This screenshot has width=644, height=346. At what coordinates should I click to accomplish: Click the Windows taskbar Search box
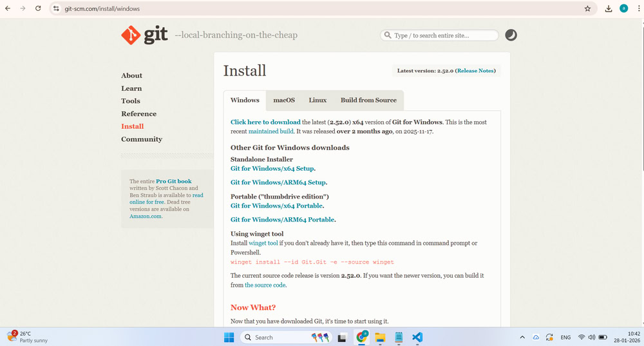[x=285, y=338]
